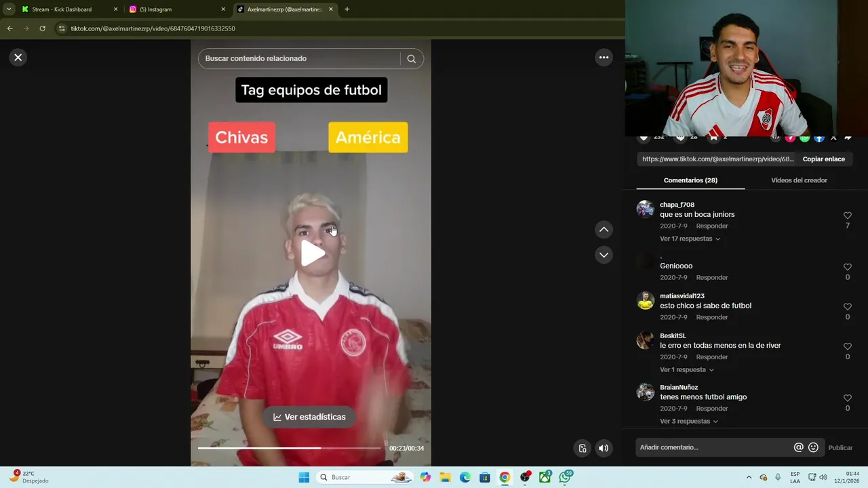Open the Windows Start menu
This screenshot has height=488, width=868.
304,477
